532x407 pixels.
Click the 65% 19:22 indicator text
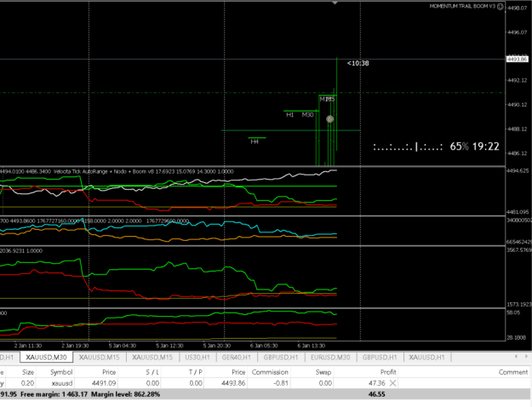pos(474,146)
